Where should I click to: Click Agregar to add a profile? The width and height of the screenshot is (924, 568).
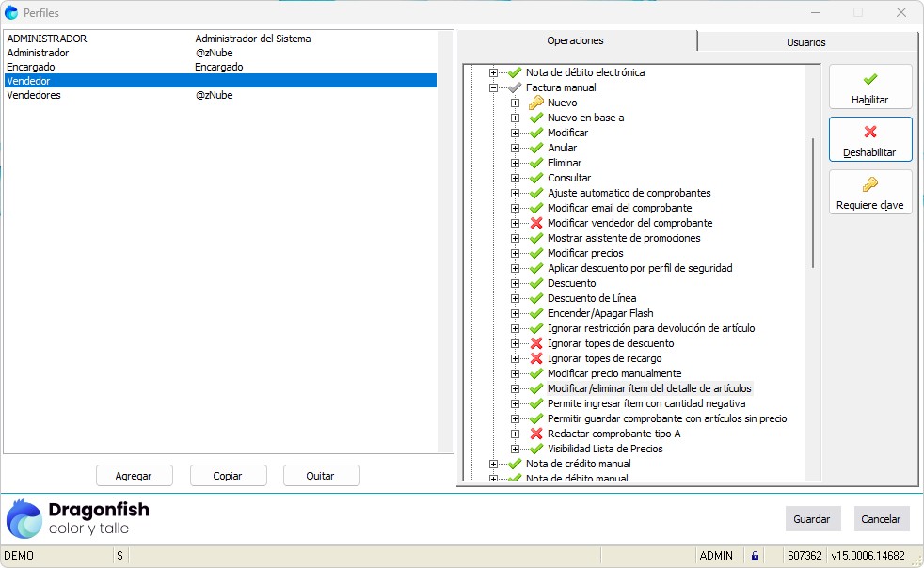134,476
